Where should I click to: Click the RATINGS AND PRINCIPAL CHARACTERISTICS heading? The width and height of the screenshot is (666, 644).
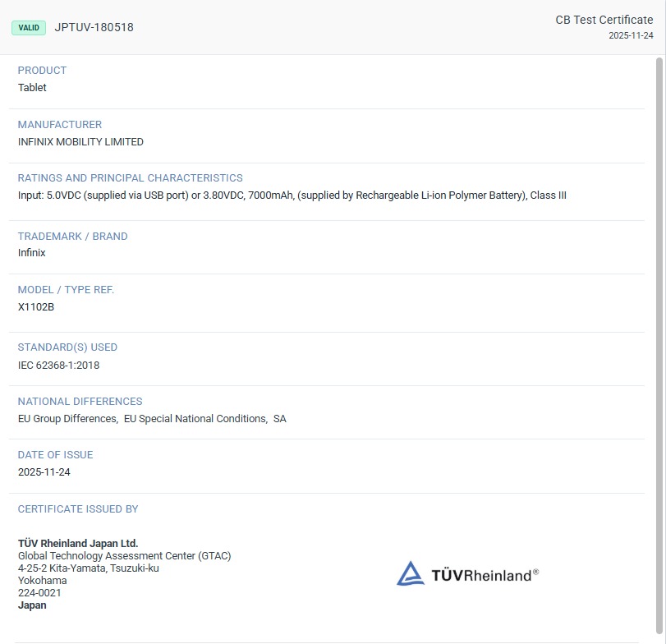point(130,178)
